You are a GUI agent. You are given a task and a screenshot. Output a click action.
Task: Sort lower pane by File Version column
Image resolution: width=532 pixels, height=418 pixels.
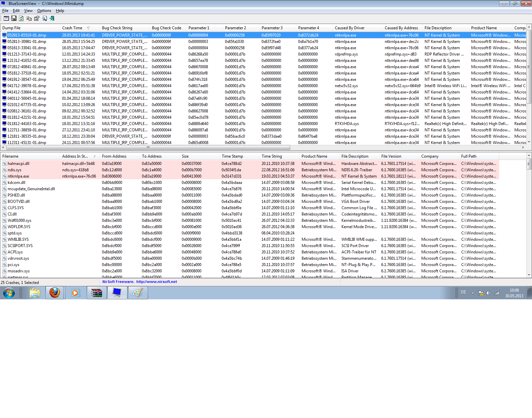click(399, 156)
